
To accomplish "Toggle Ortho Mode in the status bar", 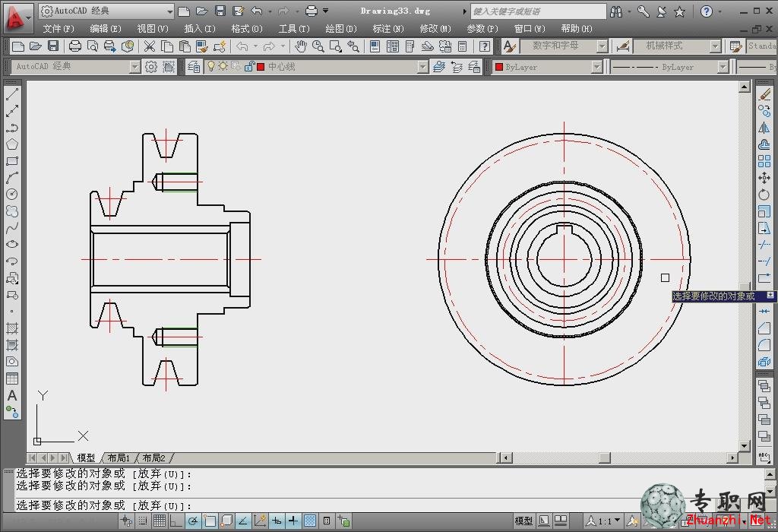I will coord(176,521).
